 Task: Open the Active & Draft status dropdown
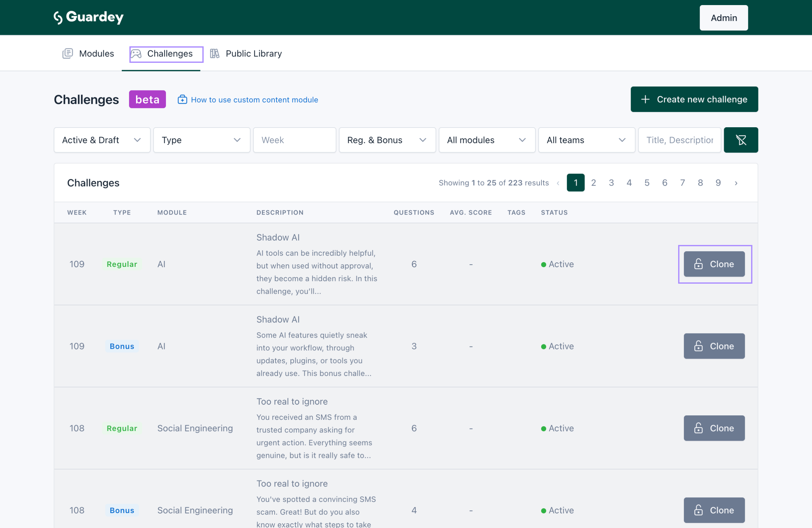coord(102,140)
